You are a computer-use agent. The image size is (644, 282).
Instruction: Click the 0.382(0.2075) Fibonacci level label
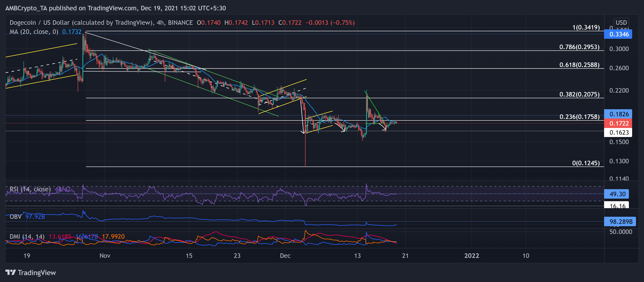click(x=579, y=94)
